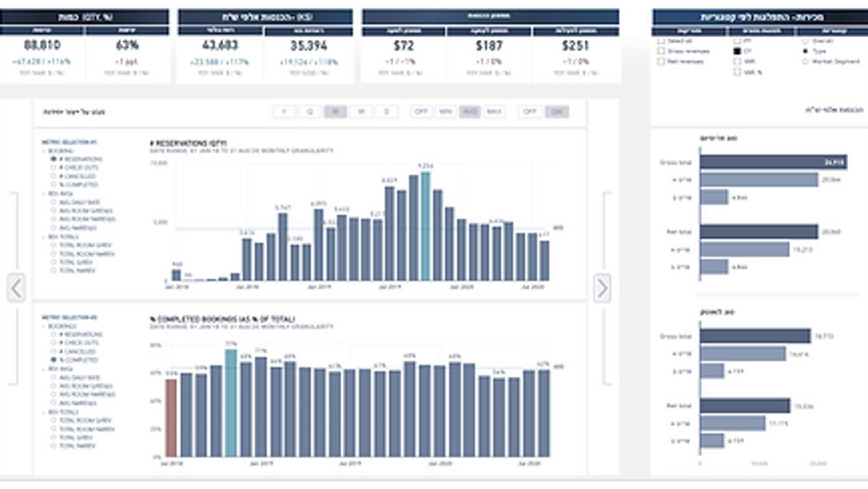This screenshot has height=489, width=868.
Task: Tick the Net revenues checkbox
Action: coord(661,62)
